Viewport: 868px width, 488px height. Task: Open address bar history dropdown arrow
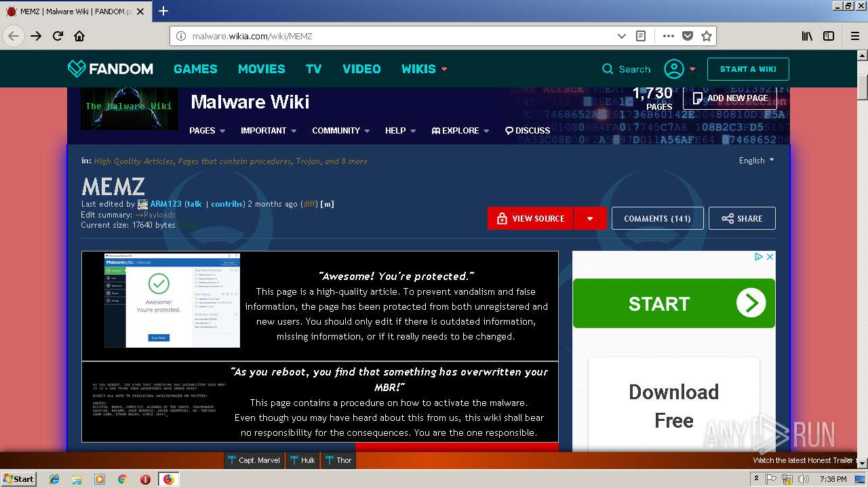[x=621, y=36]
